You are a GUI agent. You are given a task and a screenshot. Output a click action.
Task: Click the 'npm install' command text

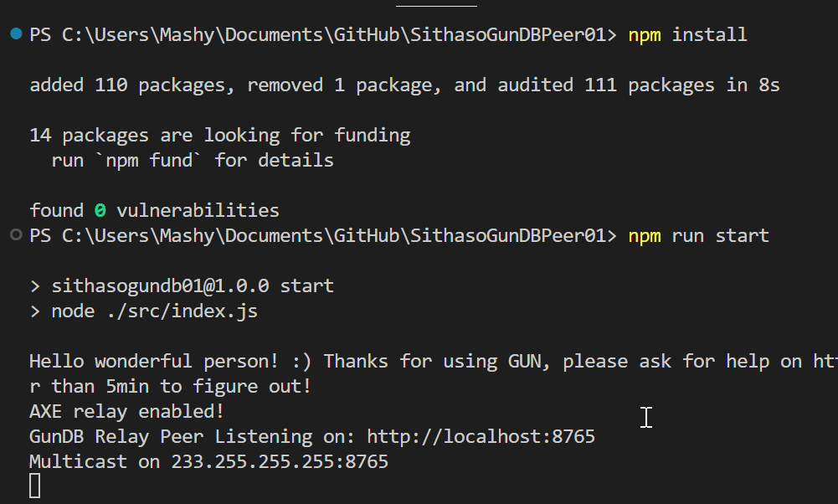click(x=686, y=35)
